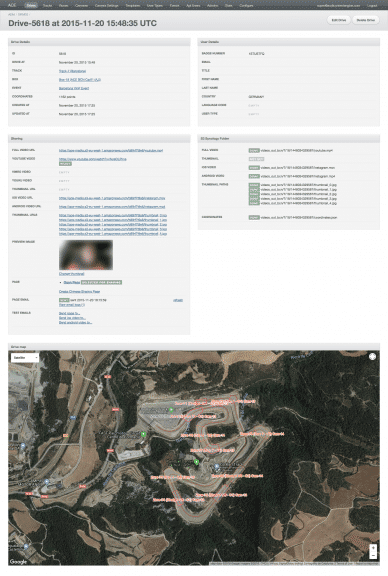This screenshot has height=576, width=388.
Task: Open the Satellite map type dropdown
Action: pyautogui.click(x=25, y=357)
